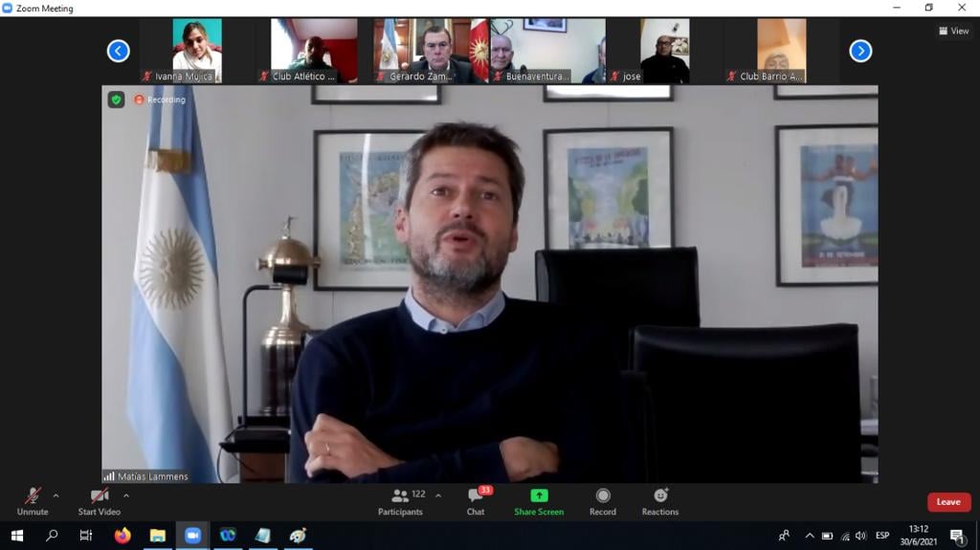This screenshot has width=980, height=550.
Task: Open Windows notification center
Action: pos(957,536)
